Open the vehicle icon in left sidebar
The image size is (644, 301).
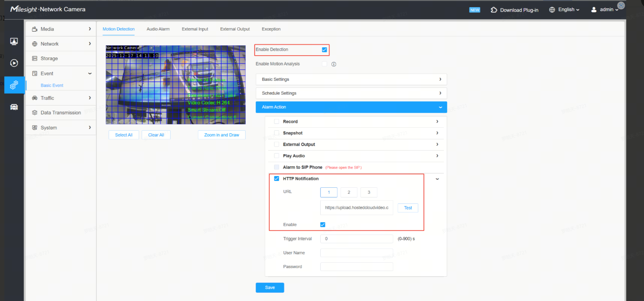(14, 107)
